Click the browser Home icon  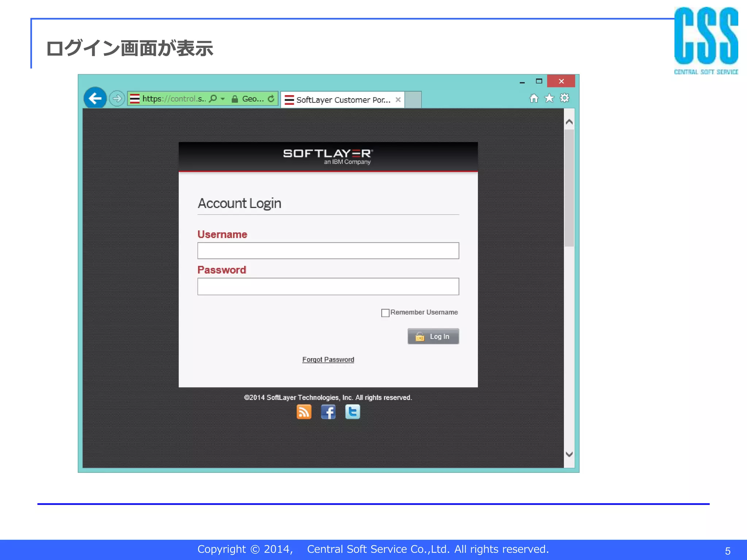pyautogui.click(x=534, y=98)
